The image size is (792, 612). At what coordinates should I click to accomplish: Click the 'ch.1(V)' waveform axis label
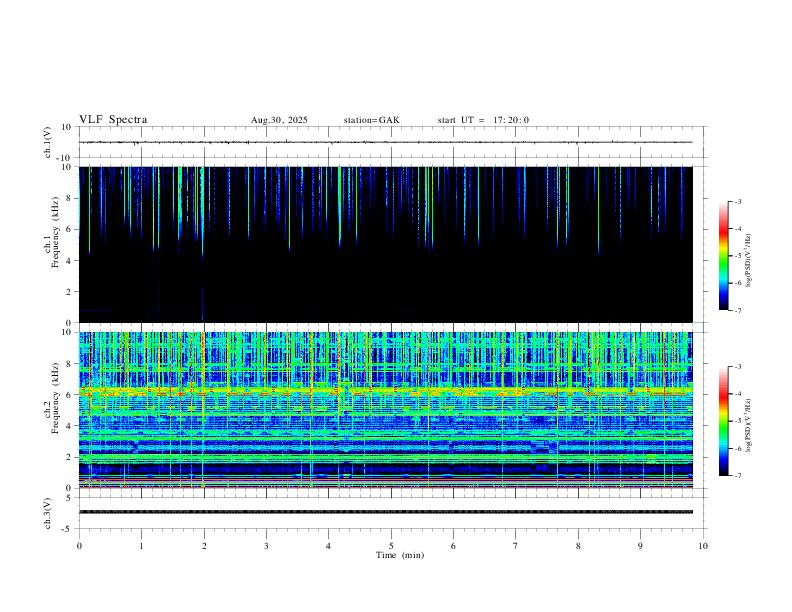(x=48, y=142)
